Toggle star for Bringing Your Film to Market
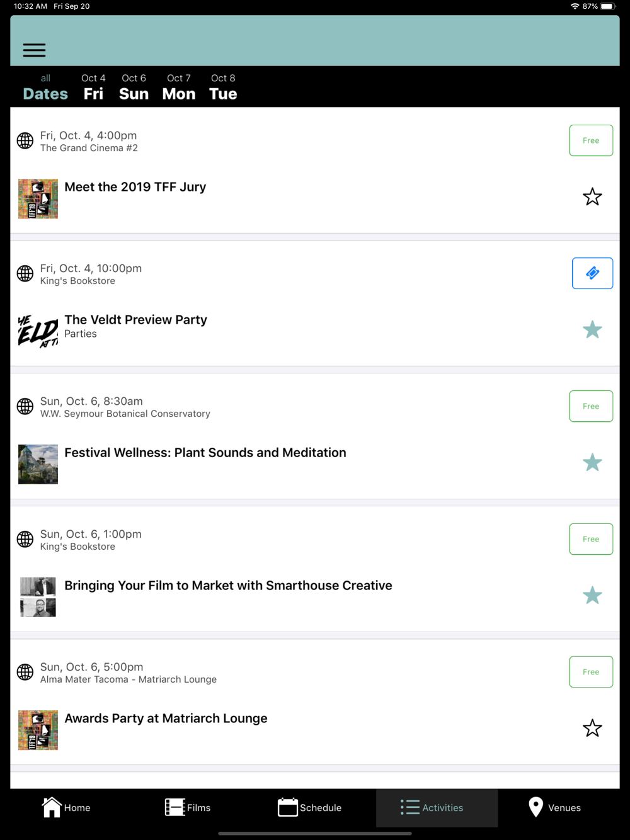 592,596
